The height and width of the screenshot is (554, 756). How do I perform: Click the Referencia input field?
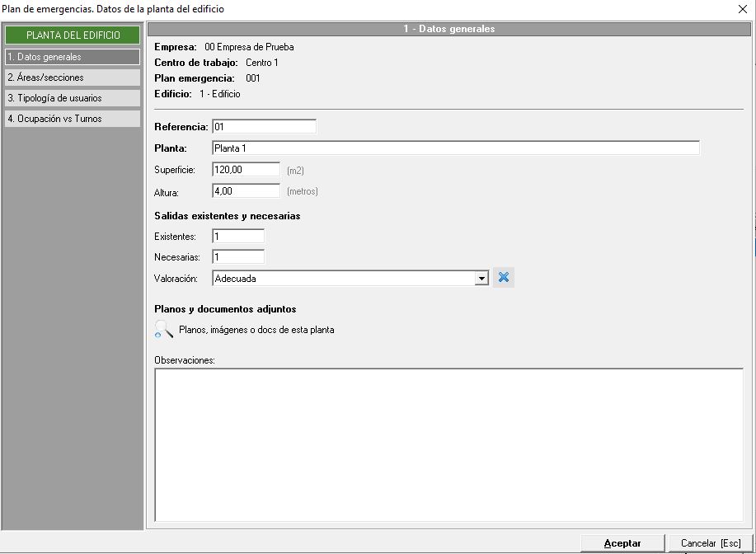[264, 127]
